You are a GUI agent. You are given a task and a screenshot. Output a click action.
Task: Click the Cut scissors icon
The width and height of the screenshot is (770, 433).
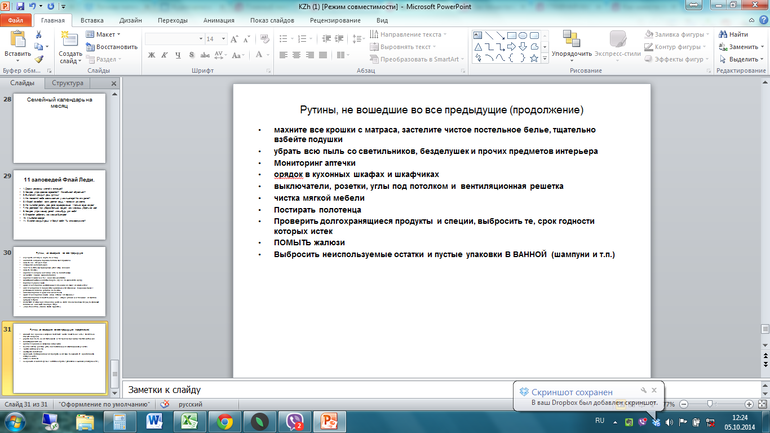(x=39, y=34)
